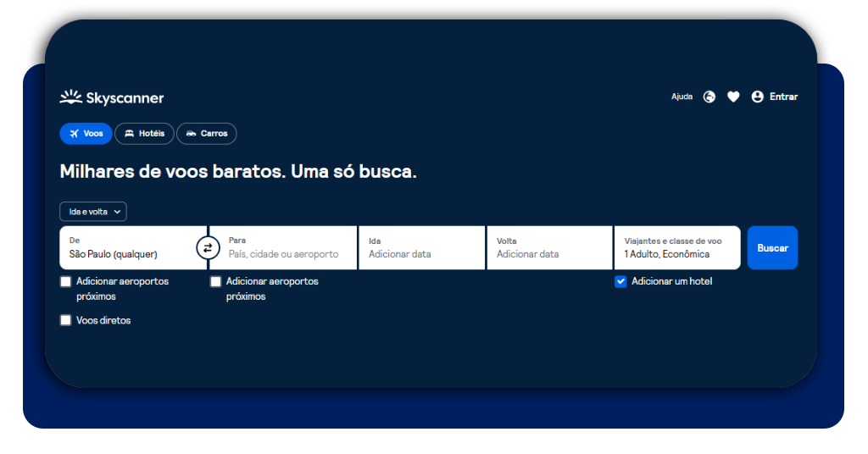
Task: Expand the Ida e volta dropdown
Action: [93, 212]
